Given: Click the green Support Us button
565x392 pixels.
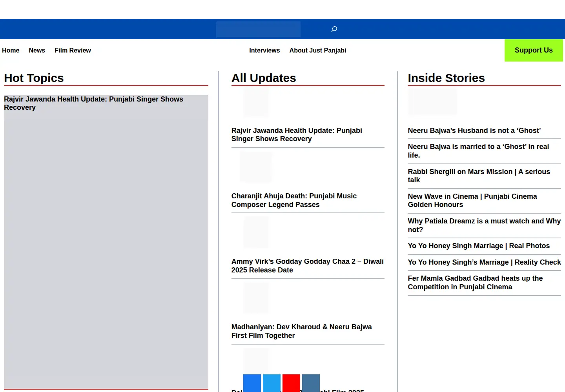Looking at the screenshot, I should click(x=534, y=50).
